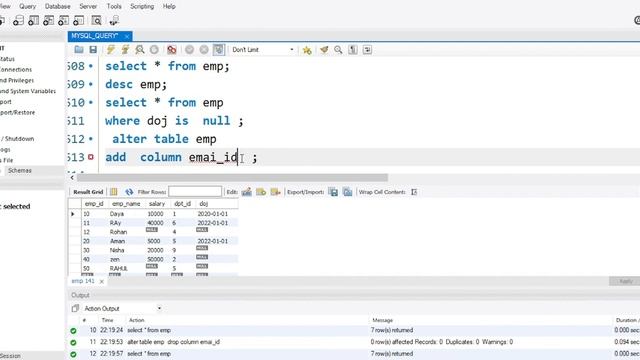Click the Filter Rows input field

195,192
